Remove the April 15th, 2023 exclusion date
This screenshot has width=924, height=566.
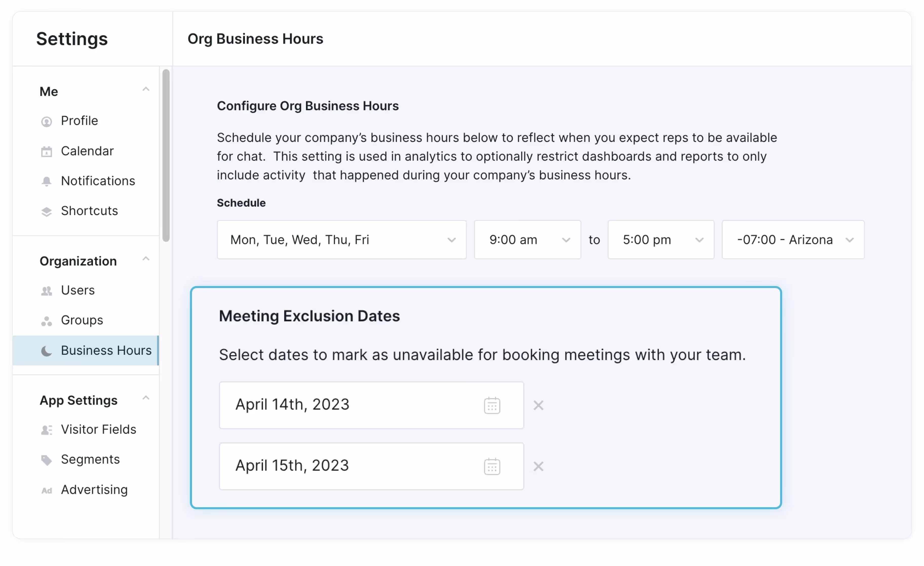tap(538, 467)
